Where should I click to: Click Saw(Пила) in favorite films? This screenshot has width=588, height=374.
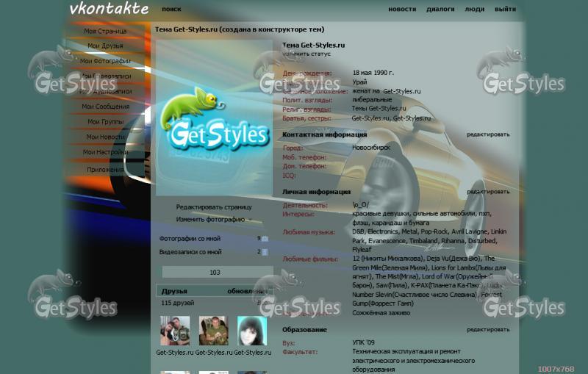(x=392, y=286)
